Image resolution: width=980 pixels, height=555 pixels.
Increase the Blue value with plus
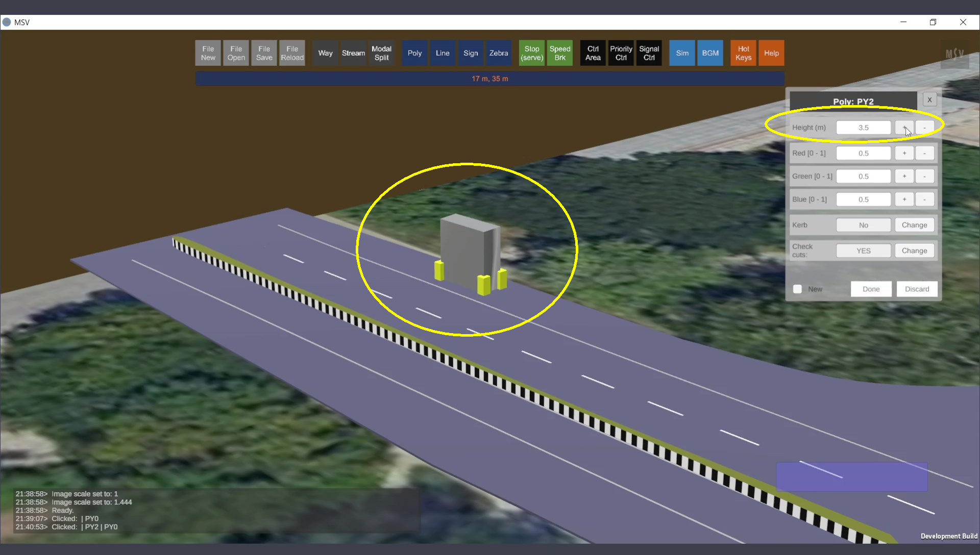pos(904,199)
